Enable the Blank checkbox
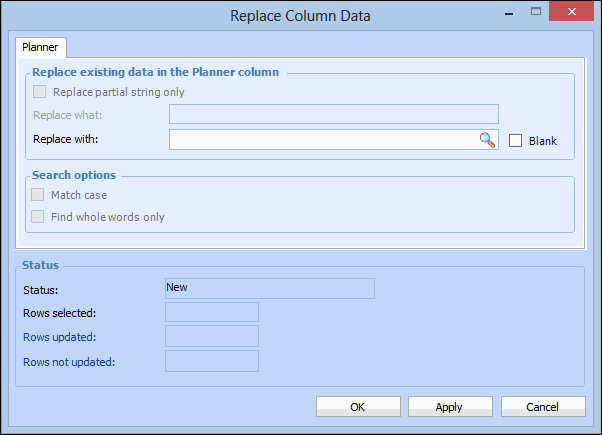The height and width of the screenshot is (435, 602). point(516,141)
